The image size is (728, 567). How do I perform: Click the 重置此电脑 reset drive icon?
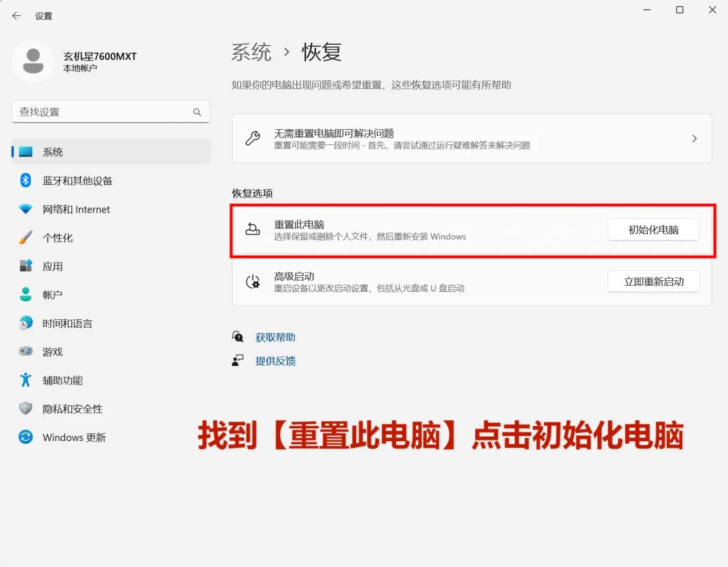tap(253, 229)
